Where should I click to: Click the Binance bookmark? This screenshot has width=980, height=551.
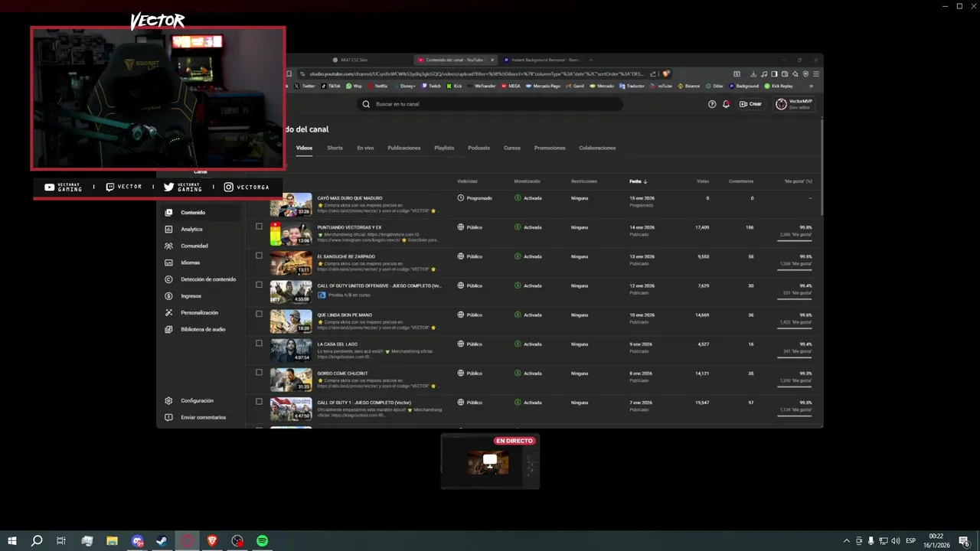689,86
